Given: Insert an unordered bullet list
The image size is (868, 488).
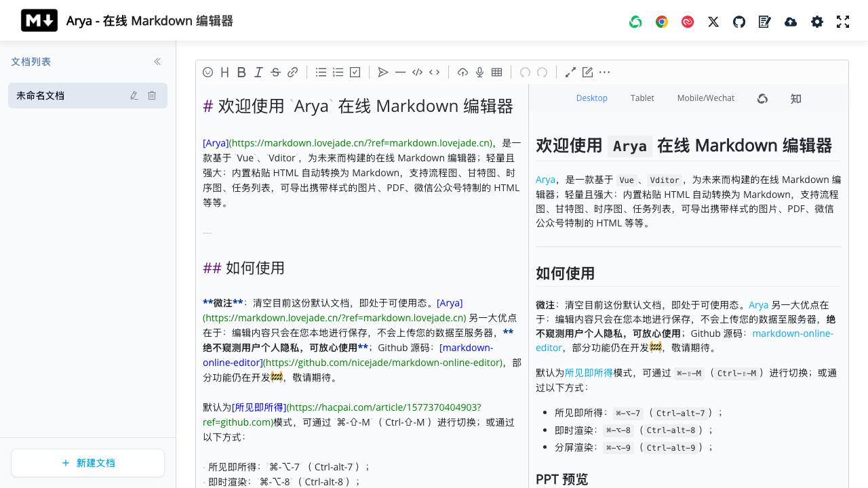Looking at the screenshot, I should pyautogui.click(x=321, y=72).
